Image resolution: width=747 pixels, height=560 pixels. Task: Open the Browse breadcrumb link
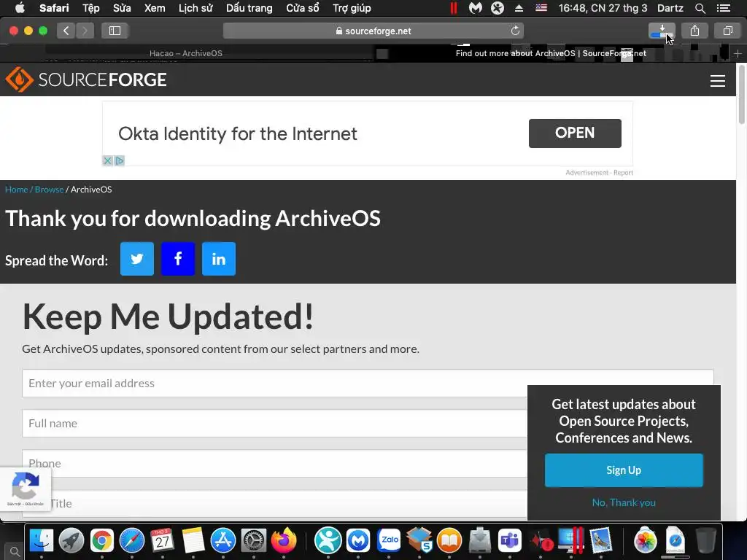pos(49,189)
